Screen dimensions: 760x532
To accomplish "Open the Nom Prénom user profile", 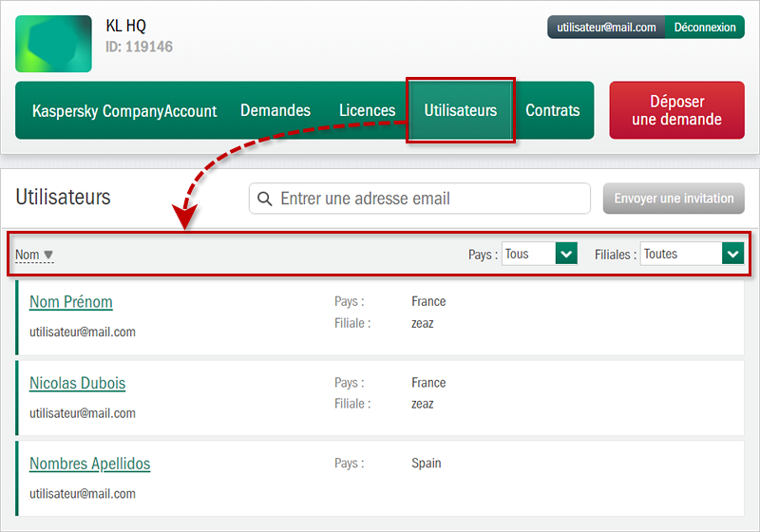I will [x=70, y=302].
